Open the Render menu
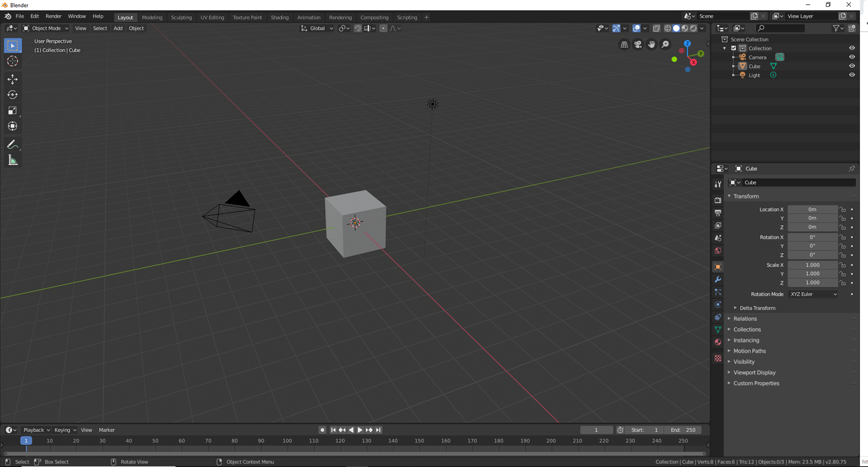The height and width of the screenshot is (467, 868). click(x=53, y=16)
